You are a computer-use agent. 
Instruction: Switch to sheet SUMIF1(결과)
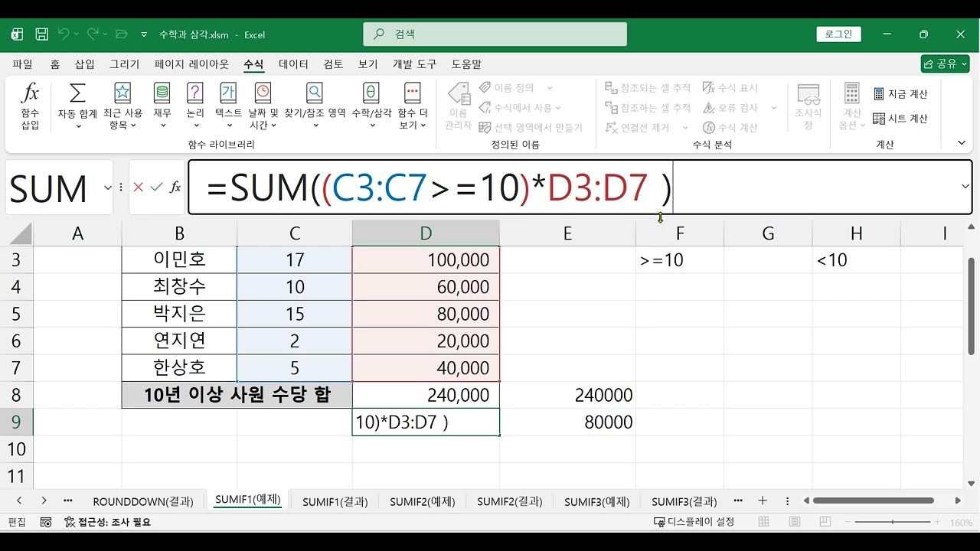pos(335,502)
